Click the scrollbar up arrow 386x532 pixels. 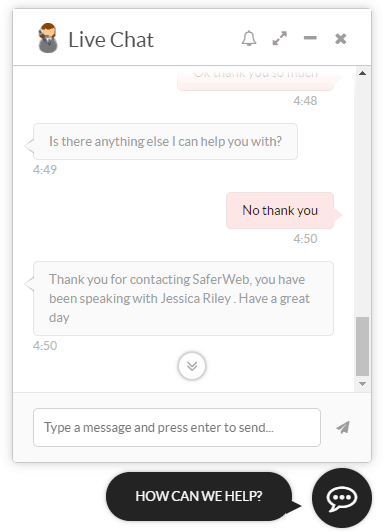(362, 73)
